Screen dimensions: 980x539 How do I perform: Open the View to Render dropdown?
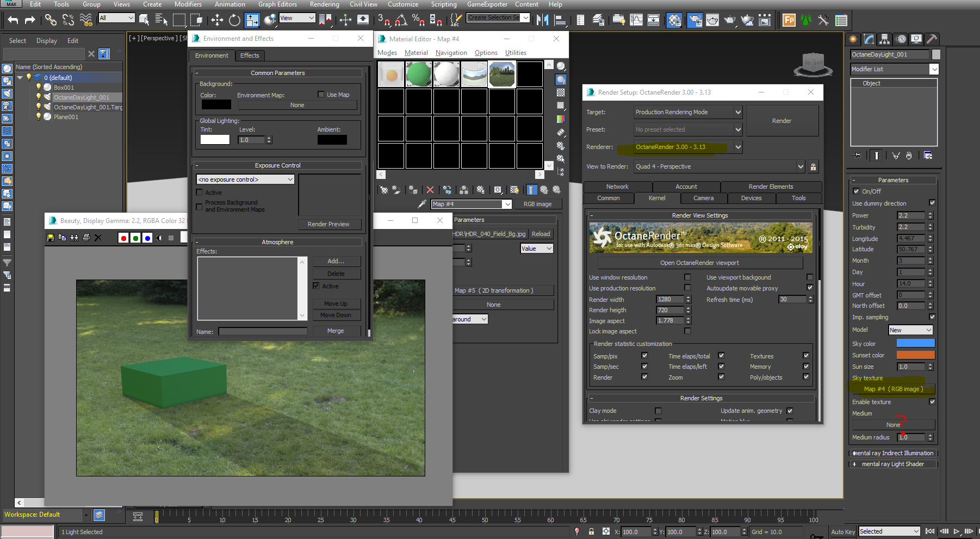[x=719, y=166]
